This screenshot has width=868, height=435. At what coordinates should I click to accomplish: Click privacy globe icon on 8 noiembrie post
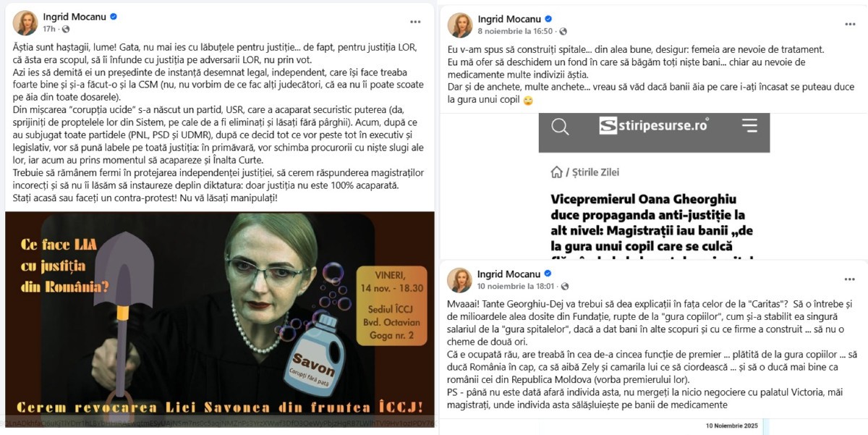563,32
